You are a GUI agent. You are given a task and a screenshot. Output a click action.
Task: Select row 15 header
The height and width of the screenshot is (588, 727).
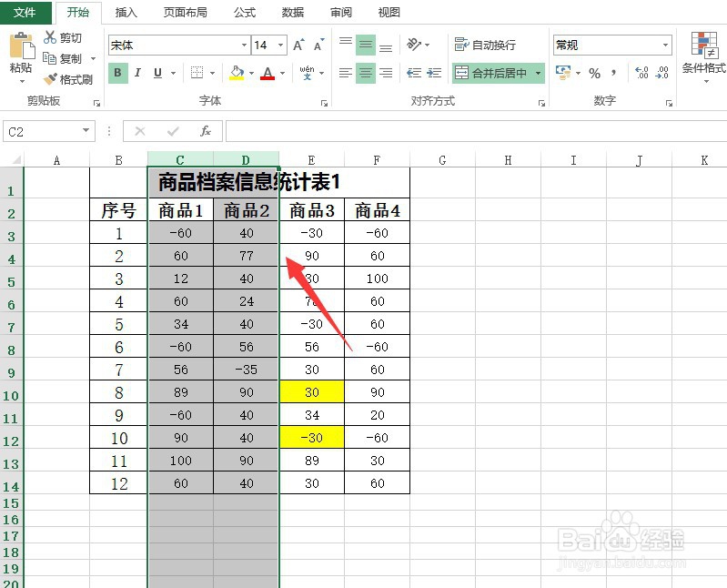coord(11,503)
